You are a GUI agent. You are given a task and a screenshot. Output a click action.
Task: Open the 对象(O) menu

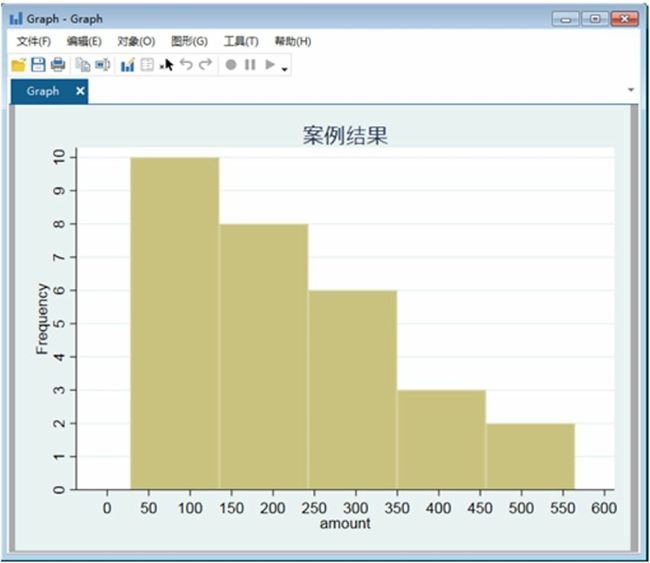pyautogui.click(x=136, y=41)
